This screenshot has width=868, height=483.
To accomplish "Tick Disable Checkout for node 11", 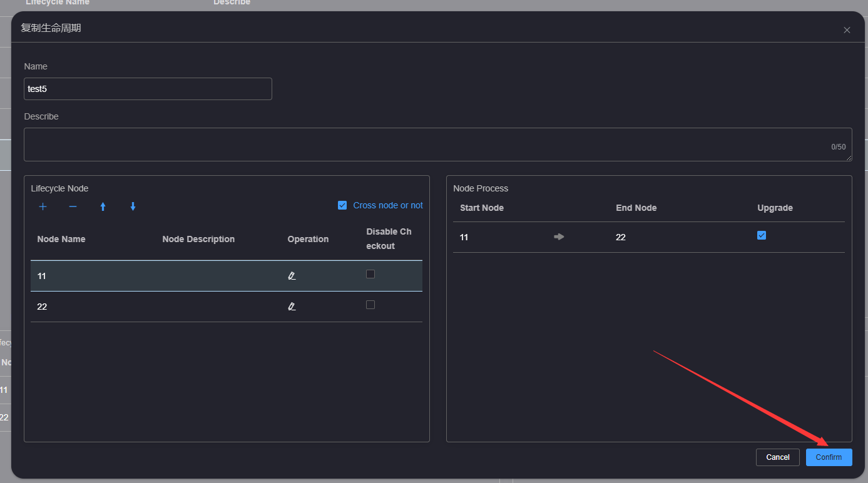I will point(370,274).
